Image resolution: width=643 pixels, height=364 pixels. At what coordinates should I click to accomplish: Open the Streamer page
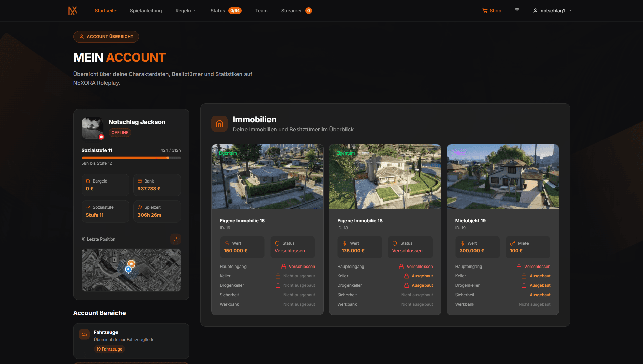tap(296, 11)
